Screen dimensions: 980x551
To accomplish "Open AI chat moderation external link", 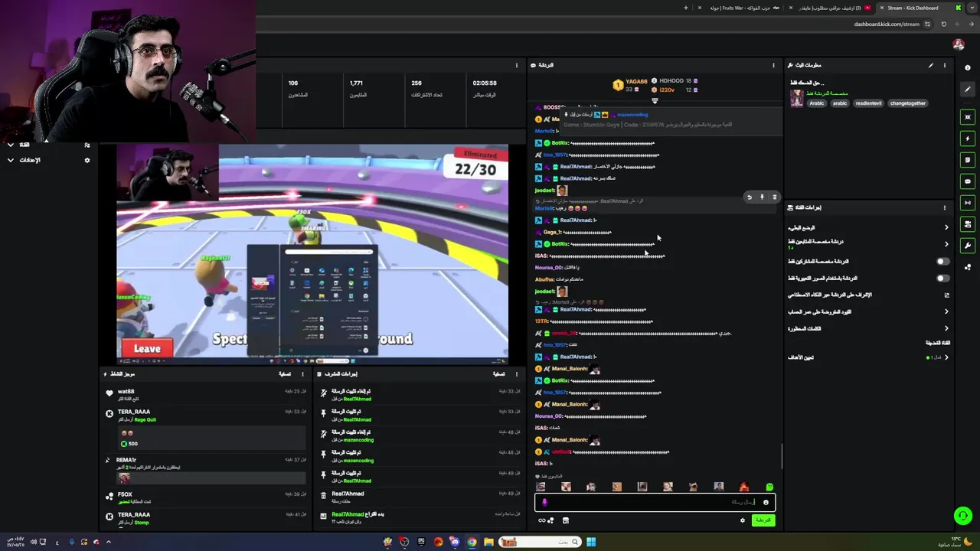I will pyautogui.click(x=946, y=295).
